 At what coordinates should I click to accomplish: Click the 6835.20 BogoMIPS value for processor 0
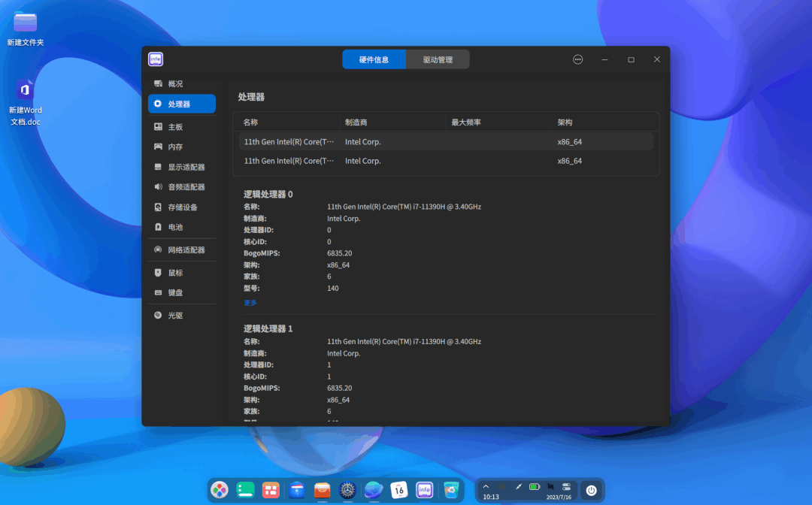[340, 253]
